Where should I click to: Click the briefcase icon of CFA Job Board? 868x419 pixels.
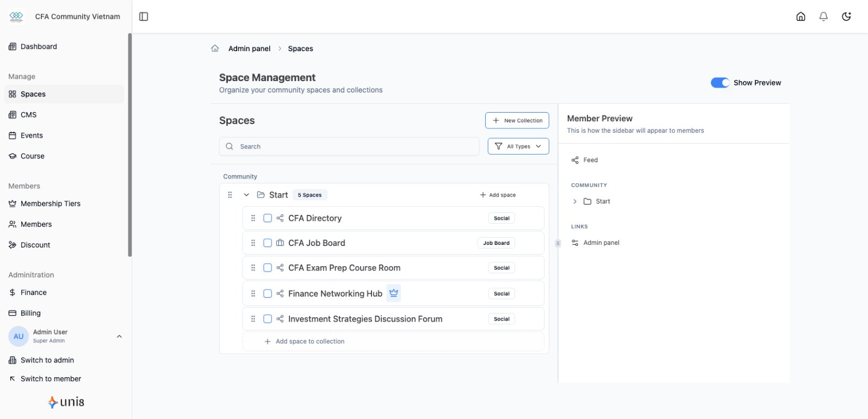(280, 243)
